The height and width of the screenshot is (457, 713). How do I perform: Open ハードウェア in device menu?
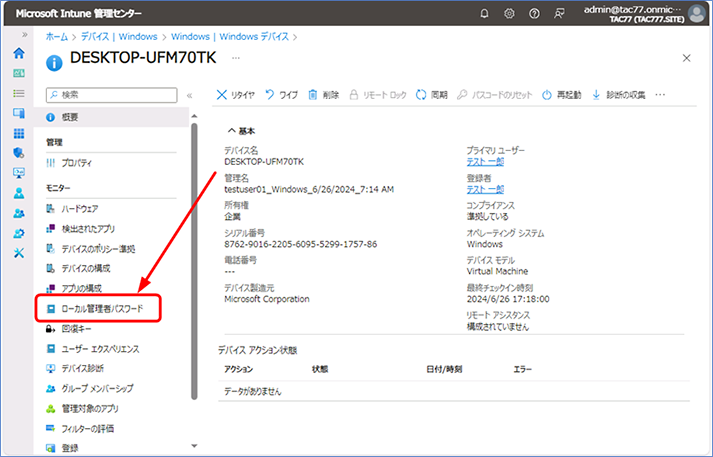pyautogui.click(x=73, y=209)
